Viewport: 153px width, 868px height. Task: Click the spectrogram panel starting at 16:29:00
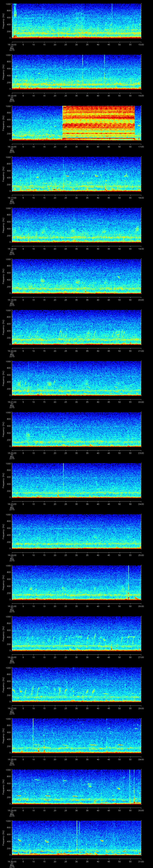(77, 787)
